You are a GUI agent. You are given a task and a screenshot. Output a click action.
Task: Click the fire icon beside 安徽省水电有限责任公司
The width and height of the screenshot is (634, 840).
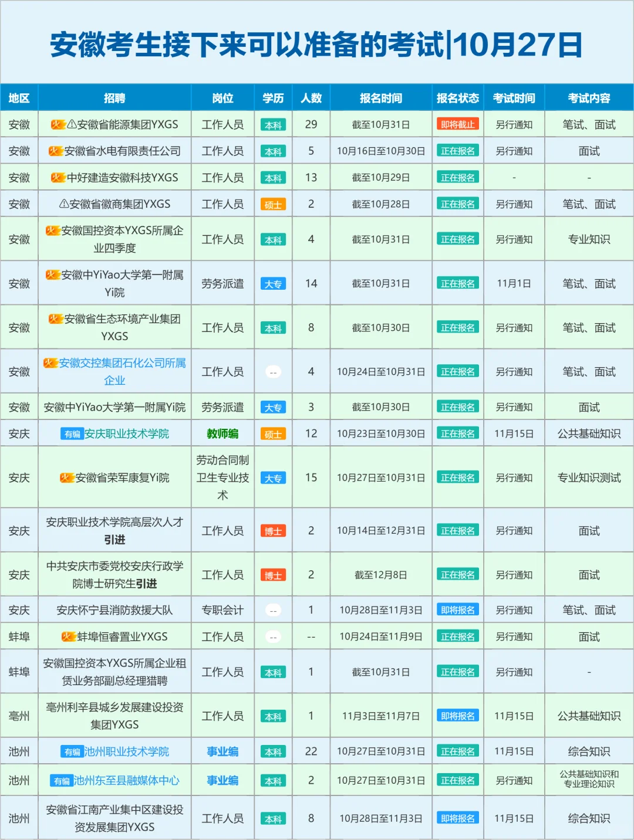[58, 150]
